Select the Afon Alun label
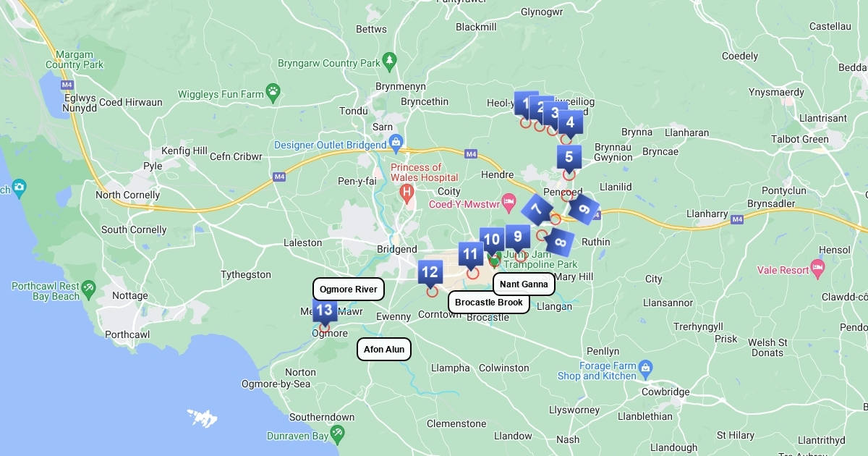 pos(384,350)
